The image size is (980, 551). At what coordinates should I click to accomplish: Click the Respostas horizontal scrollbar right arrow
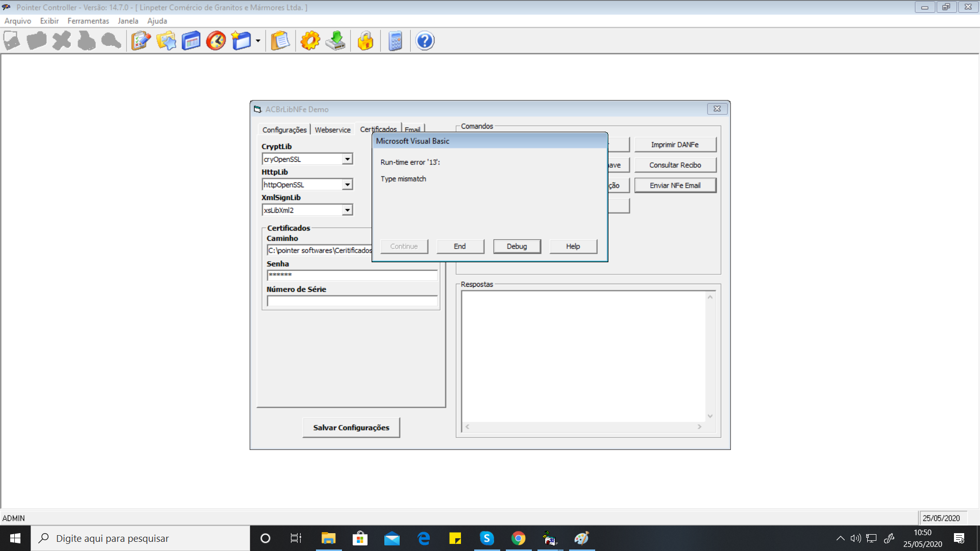pyautogui.click(x=699, y=427)
